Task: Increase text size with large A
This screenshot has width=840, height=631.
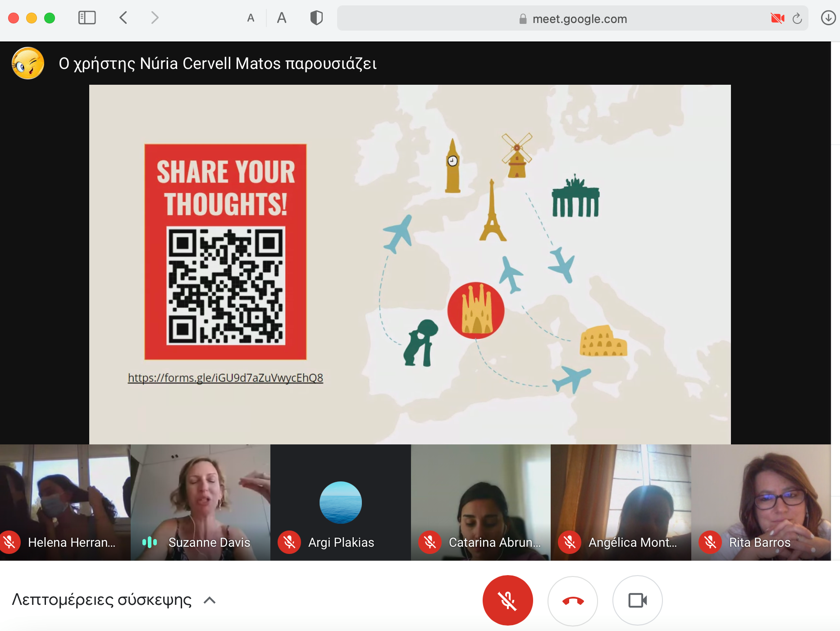Action: point(282,18)
